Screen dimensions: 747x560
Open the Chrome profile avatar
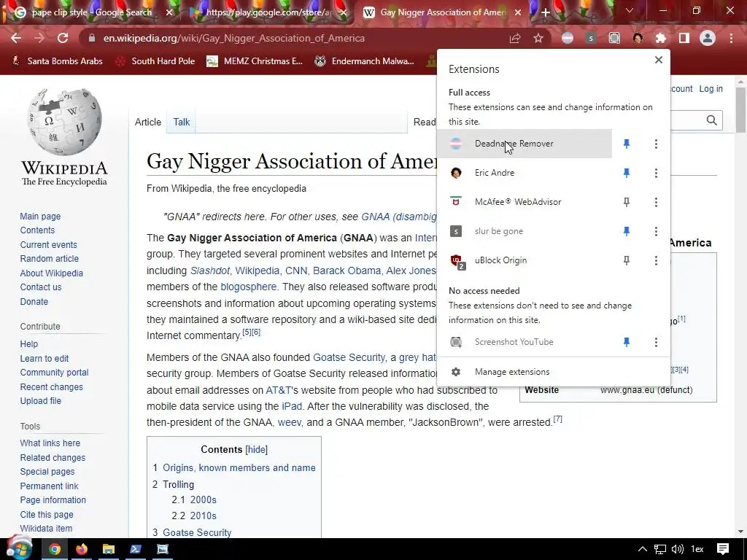pyautogui.click(x=708, y=38)
